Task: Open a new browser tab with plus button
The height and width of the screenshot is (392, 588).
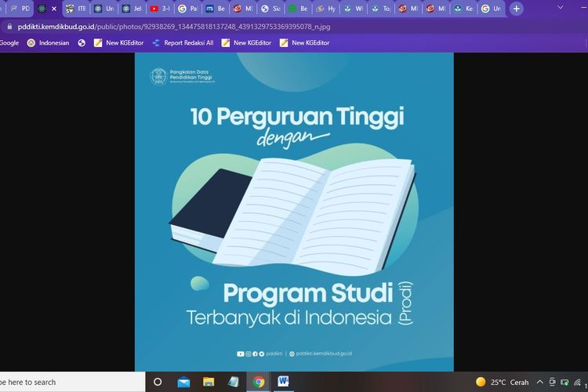Action: pyautogui.click(x=516, y=9)
